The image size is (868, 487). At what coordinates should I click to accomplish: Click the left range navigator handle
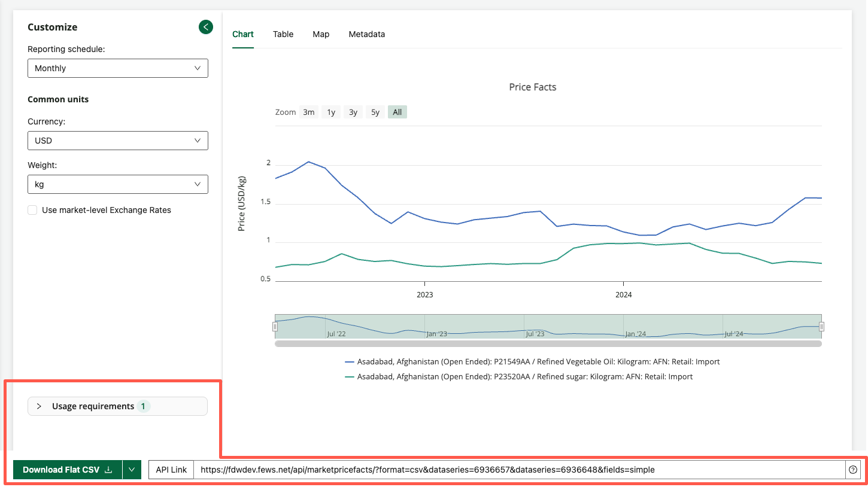pos(275,327)
